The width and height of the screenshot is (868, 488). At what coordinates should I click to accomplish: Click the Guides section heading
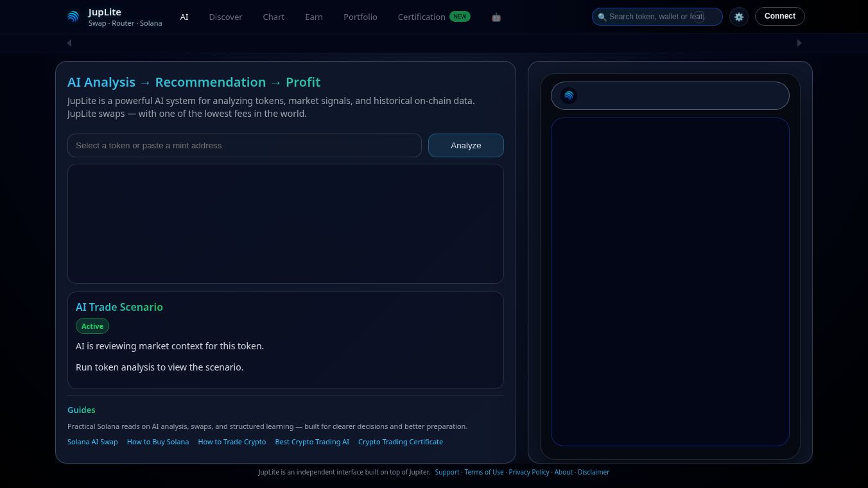[x=81, y=410]
